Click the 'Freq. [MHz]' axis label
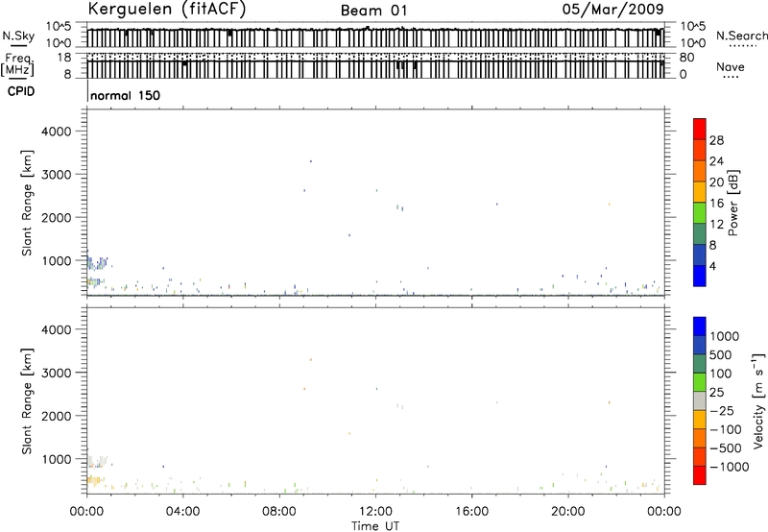 click(x=17, y=65)
